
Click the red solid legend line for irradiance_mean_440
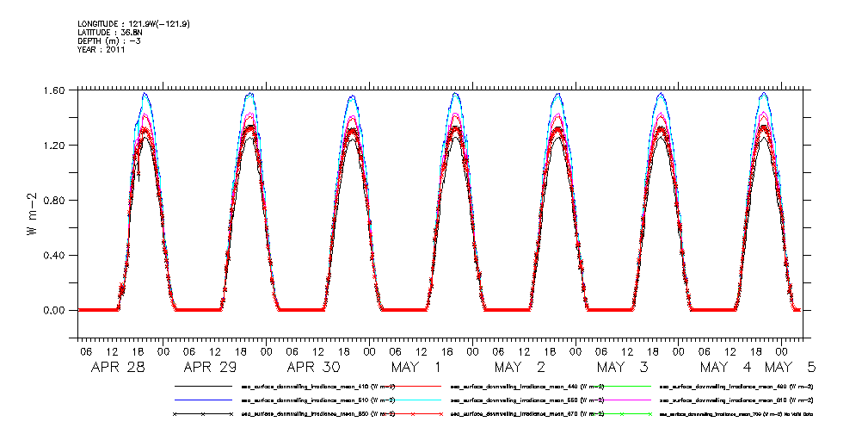412,386
